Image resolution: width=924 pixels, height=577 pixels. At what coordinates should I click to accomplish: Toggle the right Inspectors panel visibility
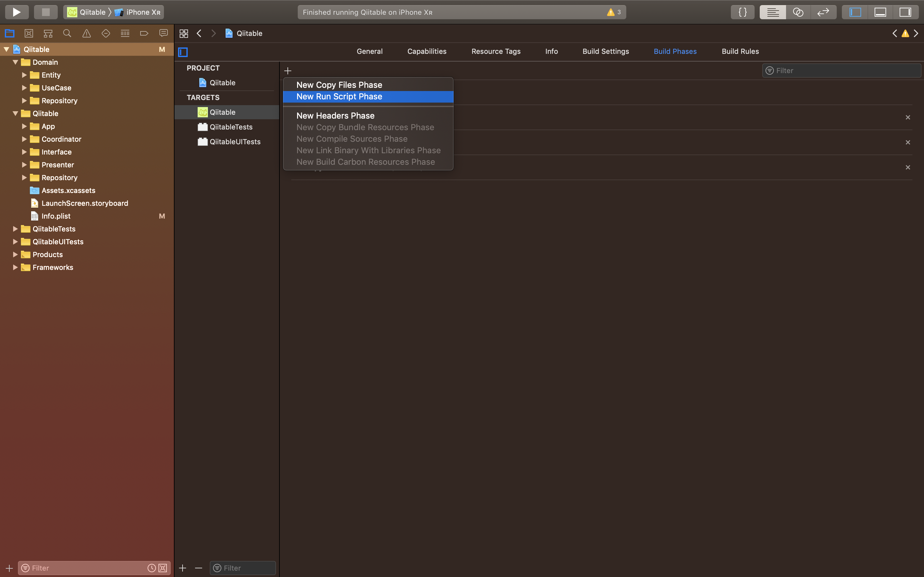(905, 12)
